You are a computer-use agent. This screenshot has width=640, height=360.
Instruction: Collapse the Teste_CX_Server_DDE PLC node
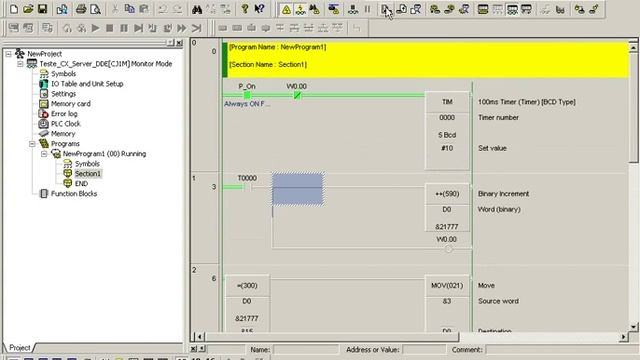[20, 64]
